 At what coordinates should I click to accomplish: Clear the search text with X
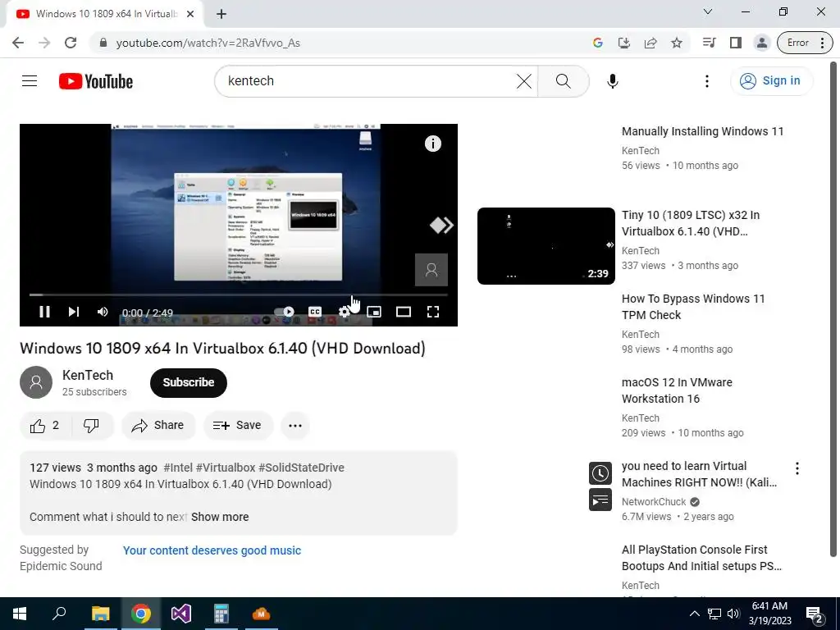pyautogui.click(x=524, y=81)
